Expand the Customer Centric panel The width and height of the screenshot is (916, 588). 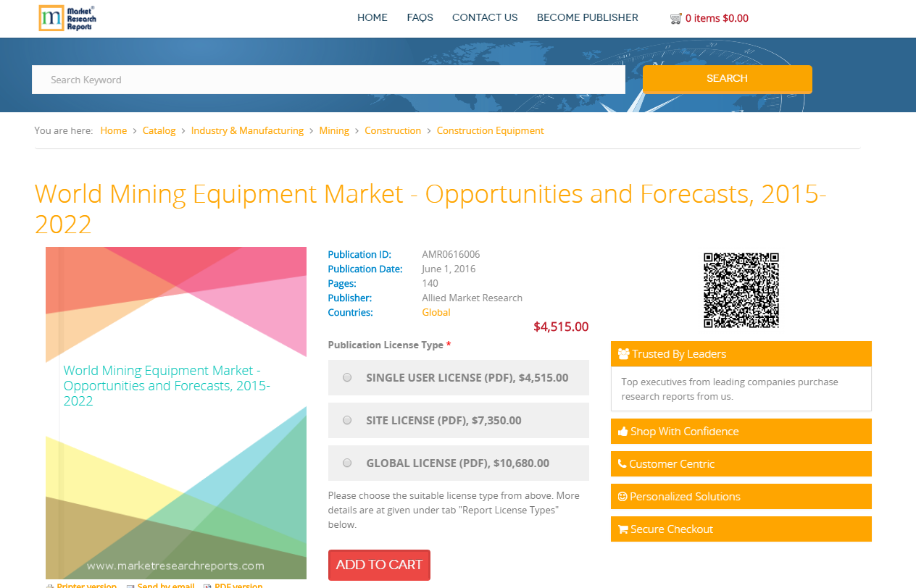pyautogui.click(x=741, y=464)
